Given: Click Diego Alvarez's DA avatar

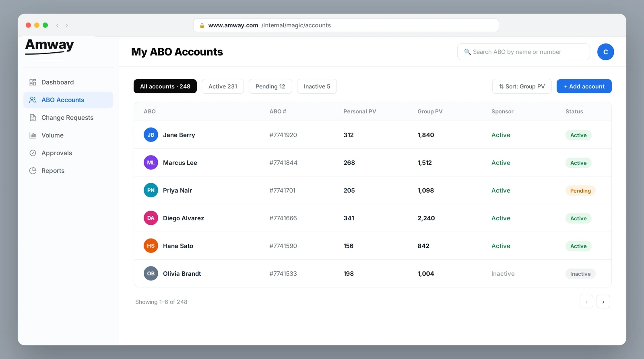Looking at the screenshot, I should pyautogui.click(x=151, y=218).
